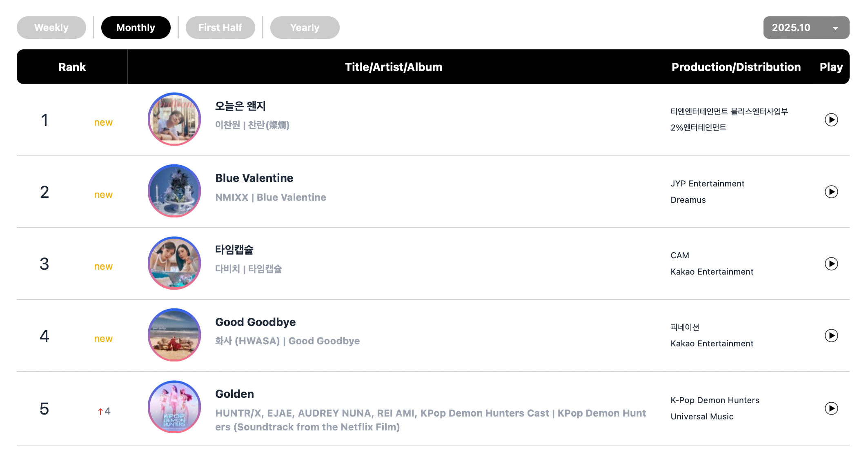Play the song 오늘은 왠지
The height and width of the screenshot is (450, 868).
pos(831,120)
